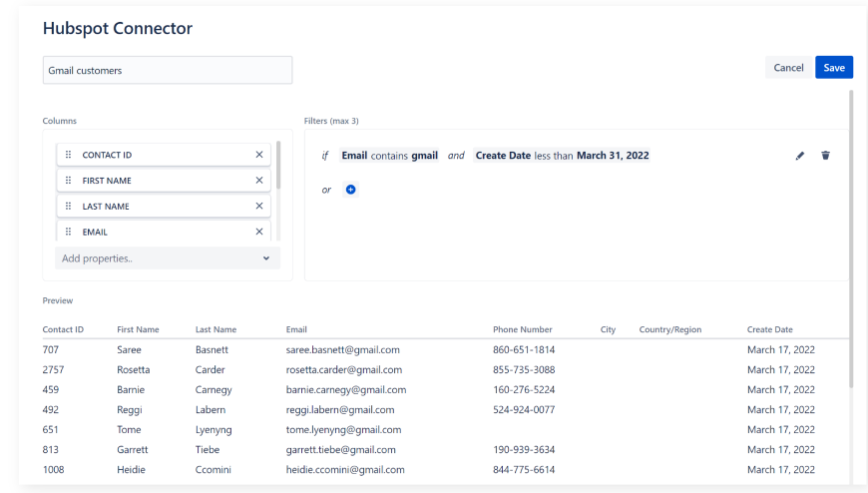This screenshot has width=868, height=493.
Task: Click contact ID 707 cell
Action: coord(50,349)
